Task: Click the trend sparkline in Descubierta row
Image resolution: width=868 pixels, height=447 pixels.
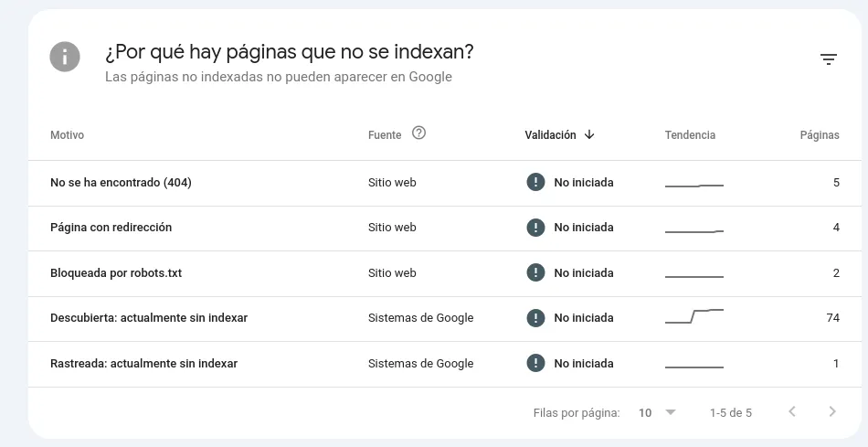Action: coord(694,315)
